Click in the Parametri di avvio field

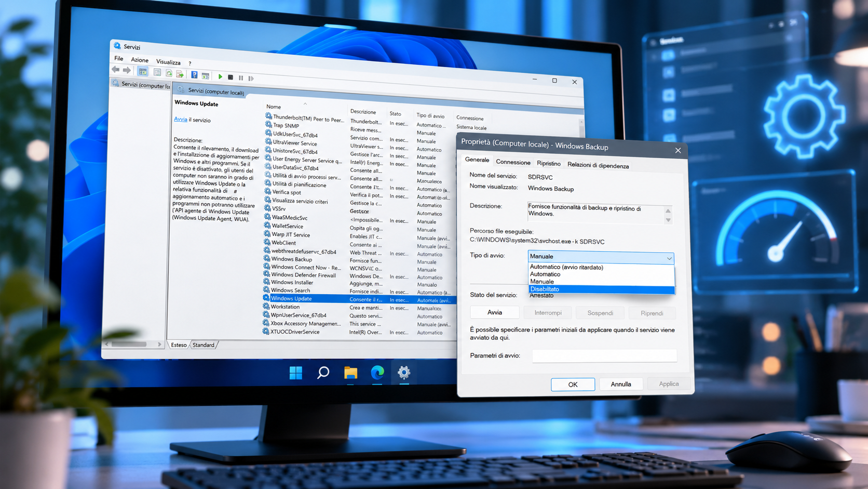pos(605,355)
